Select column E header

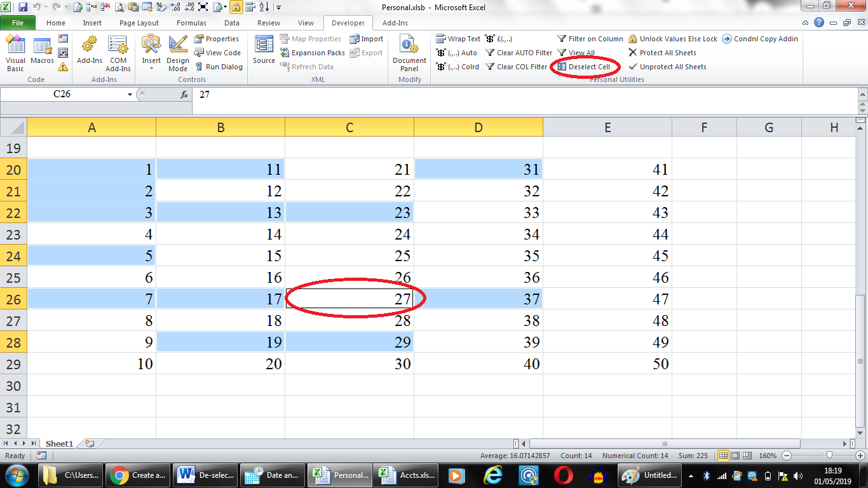click(x=607, y=128)
